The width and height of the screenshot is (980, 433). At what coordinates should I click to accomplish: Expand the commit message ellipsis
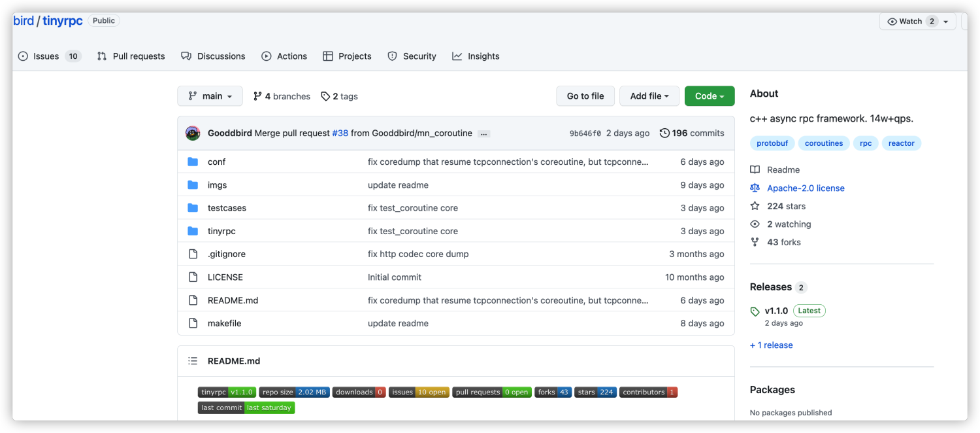pyautogui.click(x=483, y=133)
